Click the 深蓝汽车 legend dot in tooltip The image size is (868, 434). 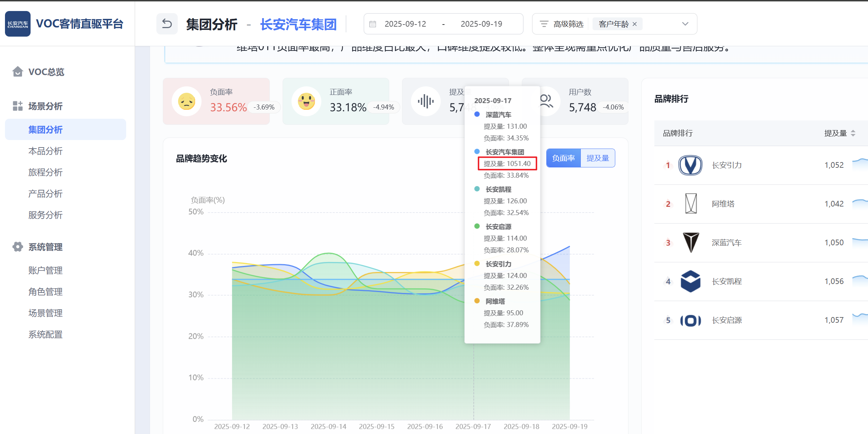[x=477, y=114]
